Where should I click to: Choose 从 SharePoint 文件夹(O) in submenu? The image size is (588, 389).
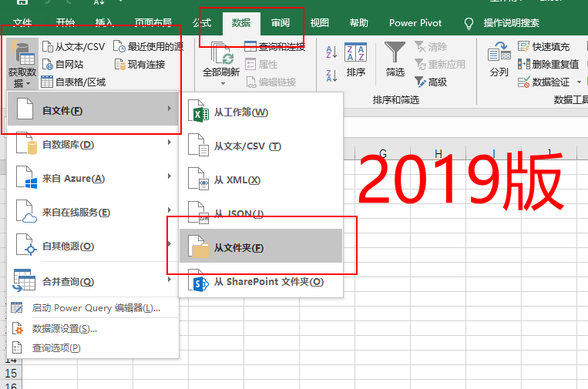(x=261, y=282)
